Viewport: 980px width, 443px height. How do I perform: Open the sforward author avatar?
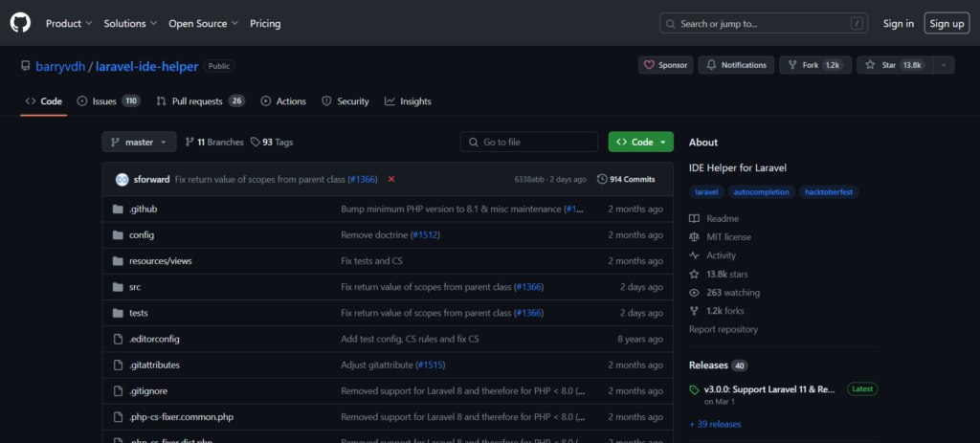122,179
